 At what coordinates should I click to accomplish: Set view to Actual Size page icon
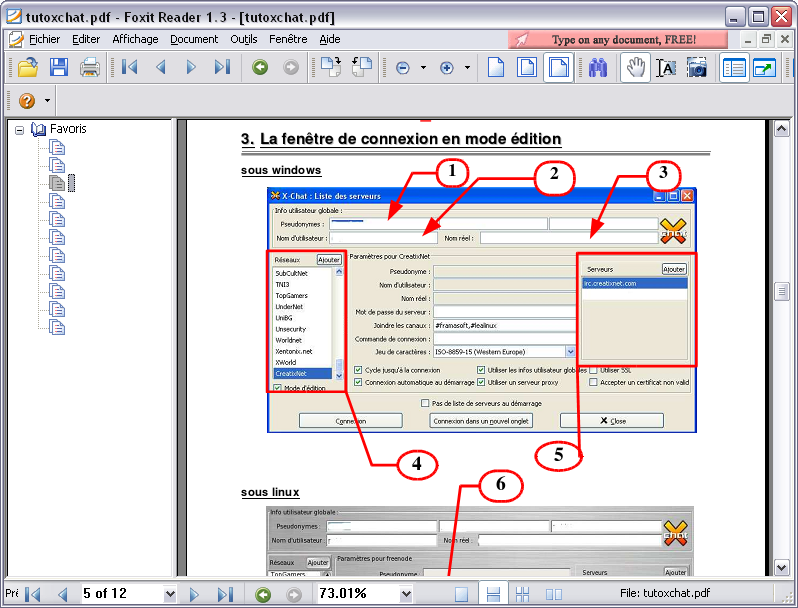click(496, 67)
